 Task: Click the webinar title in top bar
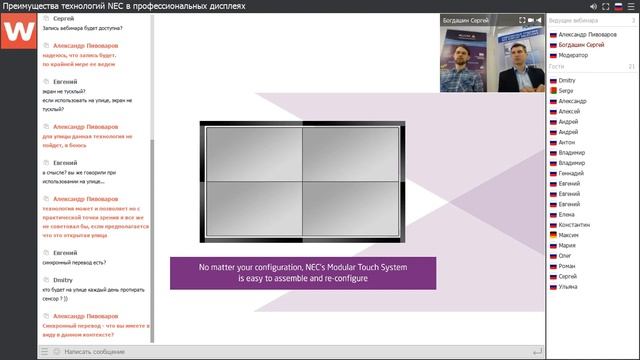[124, 6]
